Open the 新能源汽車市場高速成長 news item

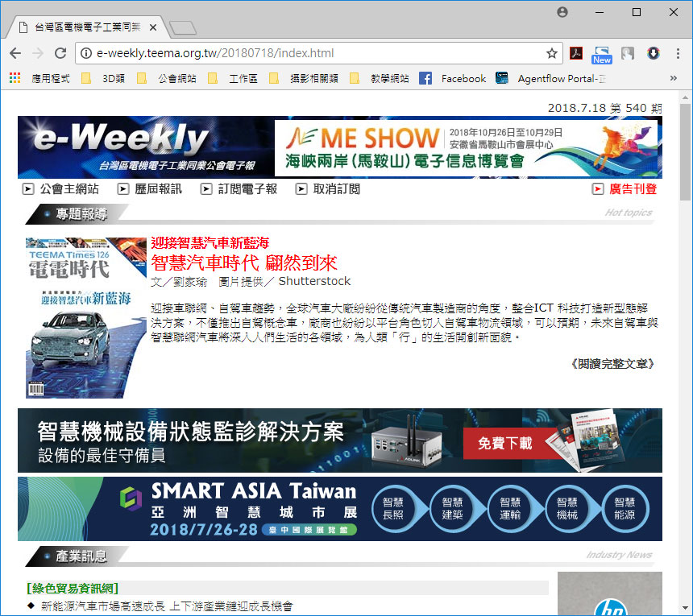[x=167, y=606]
